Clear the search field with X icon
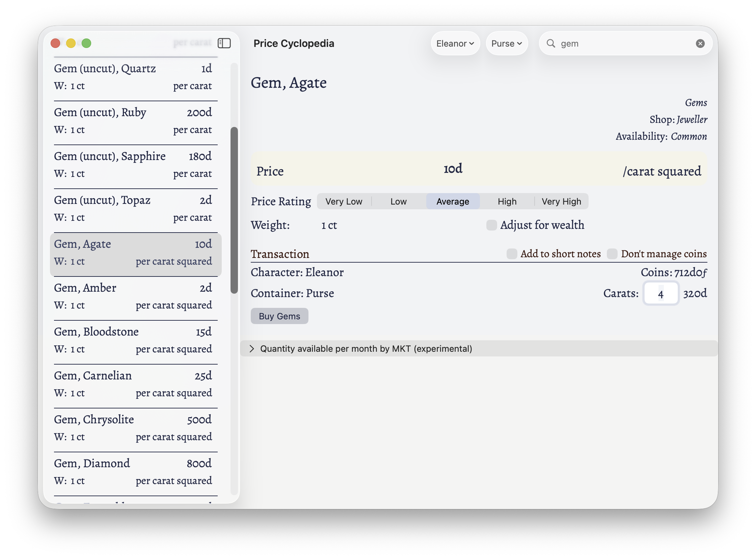 pos(700,43)
